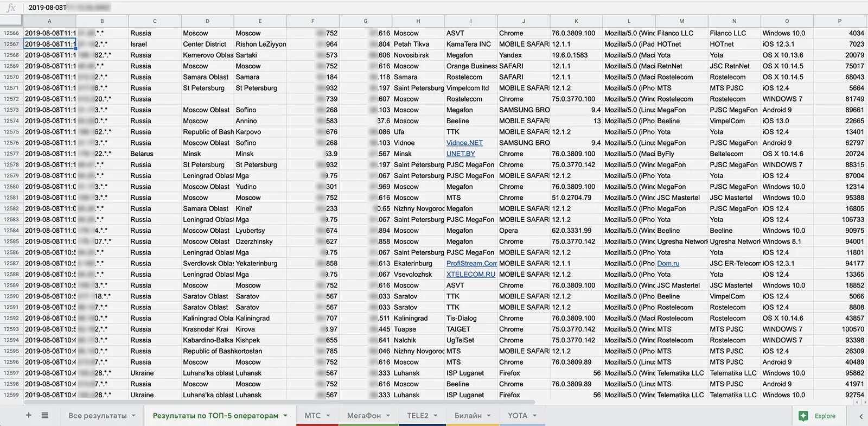This screenshot has height=426, width=868.
Task: Open dropdown arrow of YOTA tab
Action: [x=534, y=416]
